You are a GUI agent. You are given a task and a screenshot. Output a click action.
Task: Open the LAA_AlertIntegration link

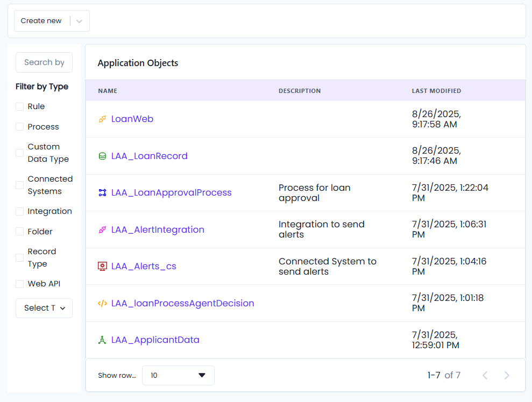coord(158,229)
